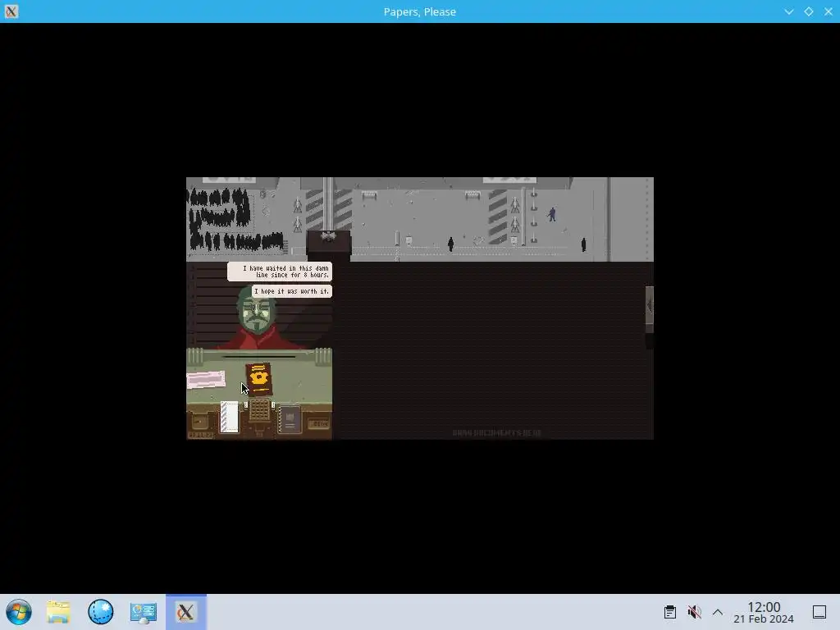Click the dark figure walking in the middle of the yard
The image size is (840, 630).
(450, 244)
